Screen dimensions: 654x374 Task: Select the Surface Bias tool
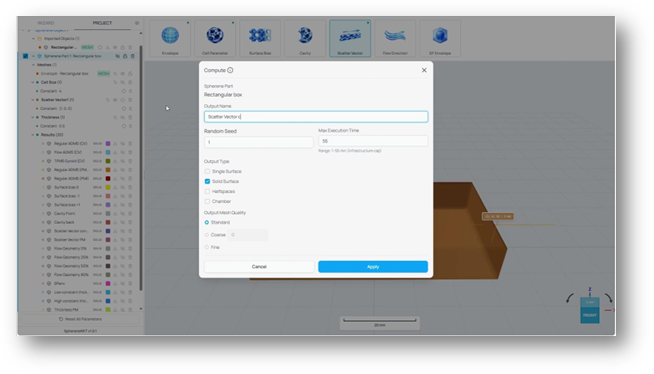[260, 38]
